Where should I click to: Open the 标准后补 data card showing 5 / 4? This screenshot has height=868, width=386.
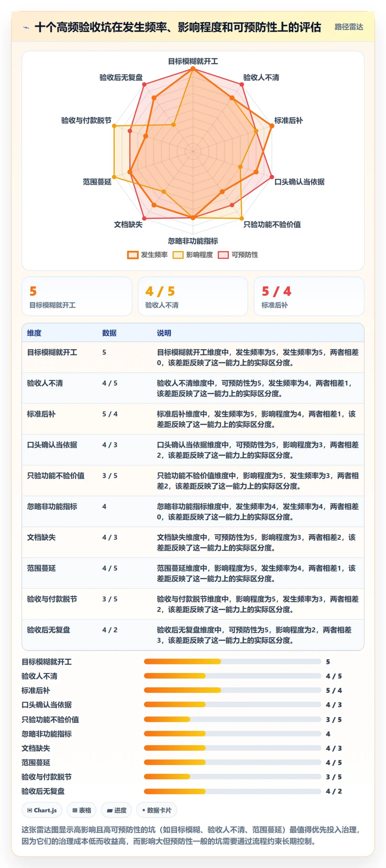[x=309, y=296]
